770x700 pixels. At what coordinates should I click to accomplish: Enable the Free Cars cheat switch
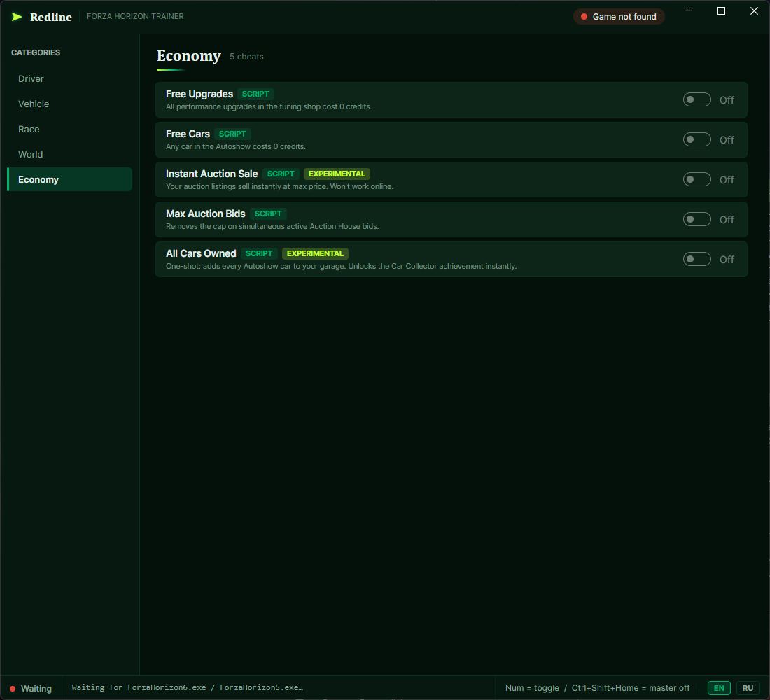point(696,139)
